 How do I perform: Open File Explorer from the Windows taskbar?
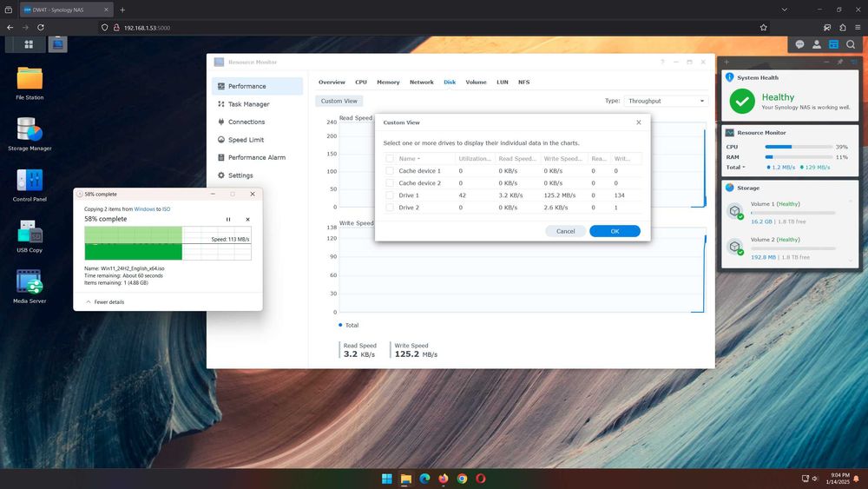pos(405,479)
